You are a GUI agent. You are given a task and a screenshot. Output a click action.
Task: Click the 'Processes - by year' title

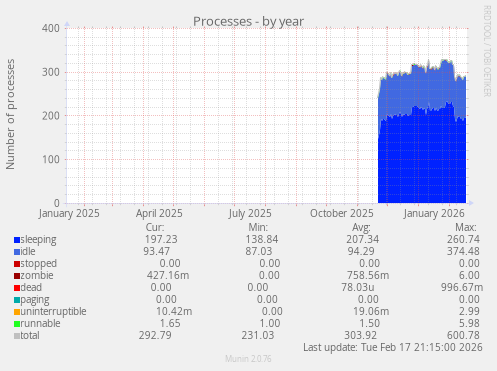click(x=248, y=22)
